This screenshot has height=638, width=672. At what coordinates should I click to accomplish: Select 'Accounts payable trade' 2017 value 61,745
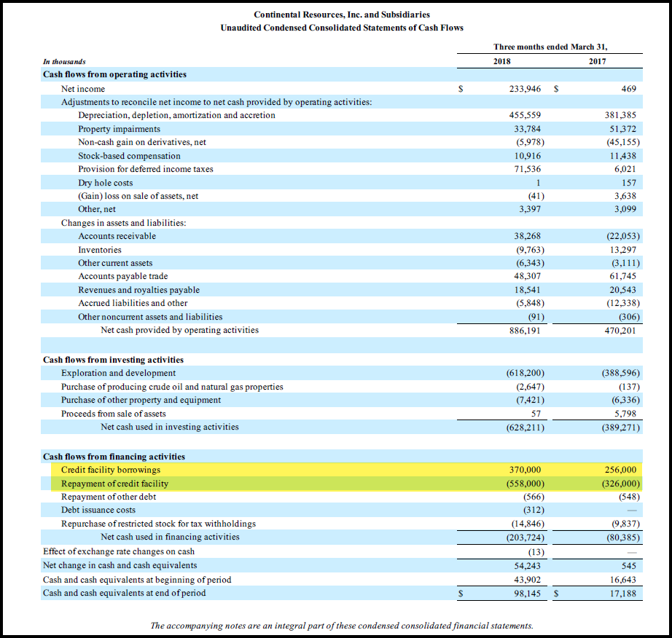pyautogui.click(x=623, y=276)
